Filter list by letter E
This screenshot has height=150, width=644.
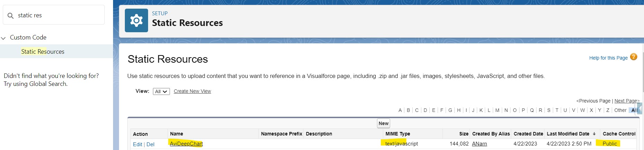click(433, 110)
